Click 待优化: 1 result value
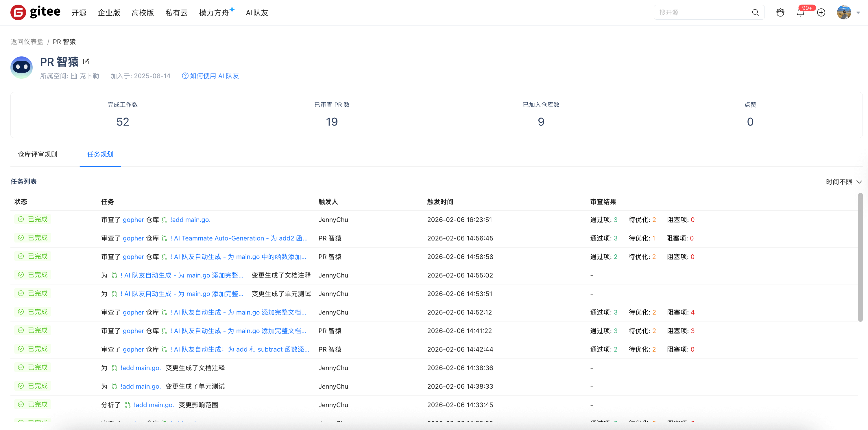The image size is (868, 430). 642,238
